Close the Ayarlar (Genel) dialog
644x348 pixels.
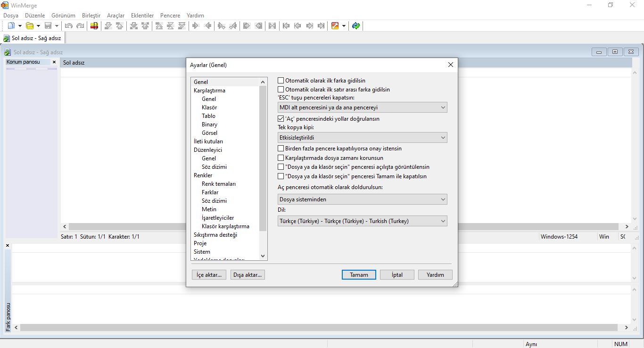(x=450, y=65)
